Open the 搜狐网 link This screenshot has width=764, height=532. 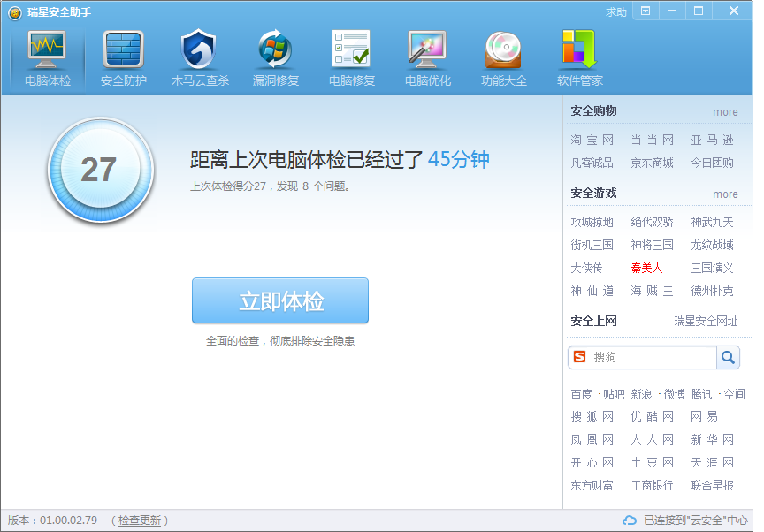coord(592,416)
